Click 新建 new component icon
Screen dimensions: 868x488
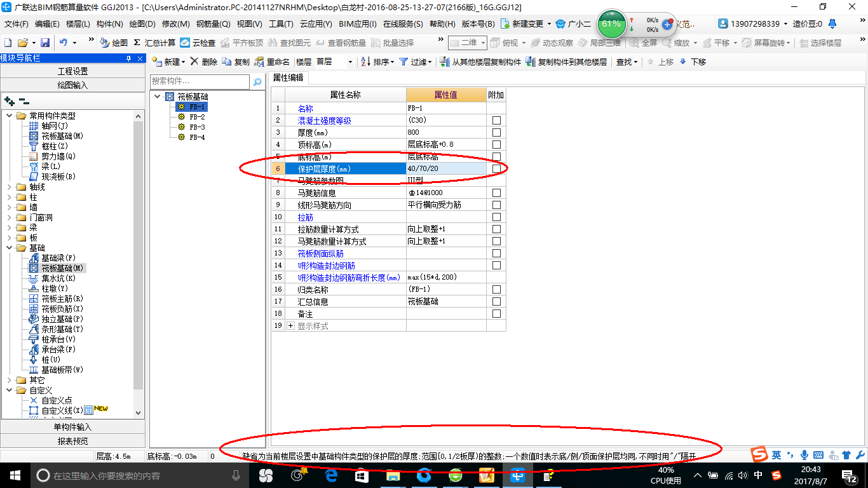[x=168, y=62]
